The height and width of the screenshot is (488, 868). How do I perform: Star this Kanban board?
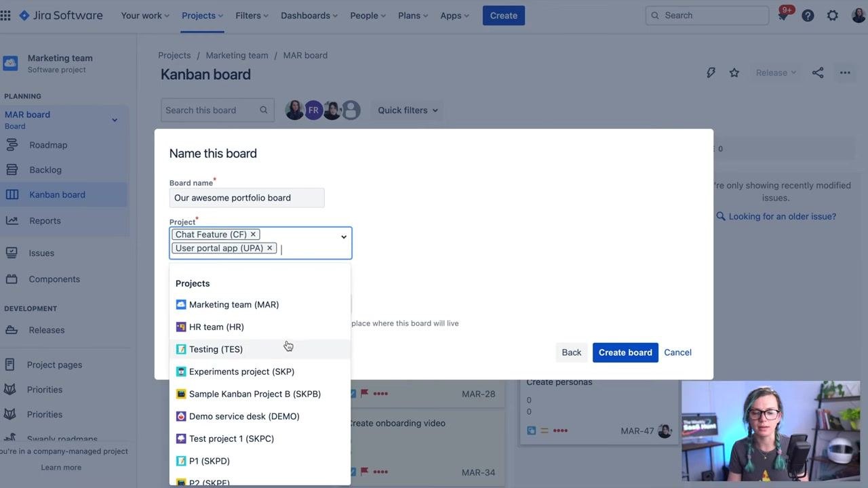pos(734,73)
